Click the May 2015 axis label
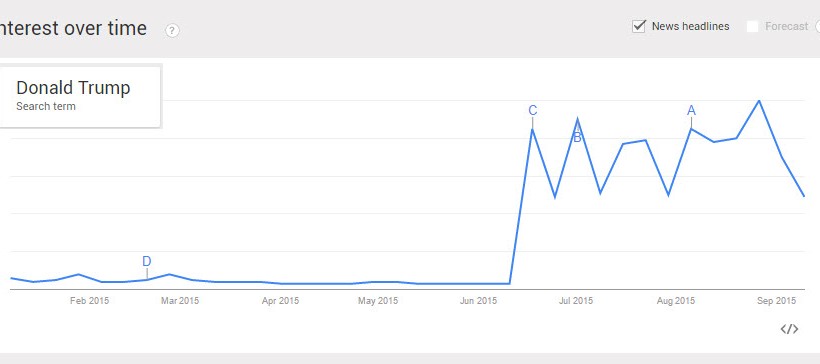The image size is (820, 364). click(x=378, y=301)
